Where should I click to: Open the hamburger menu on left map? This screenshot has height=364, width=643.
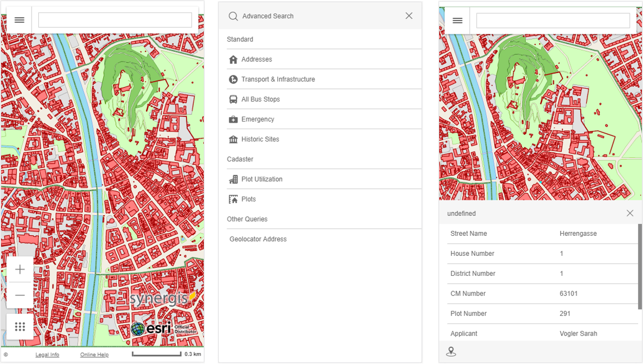click(19, 20)
